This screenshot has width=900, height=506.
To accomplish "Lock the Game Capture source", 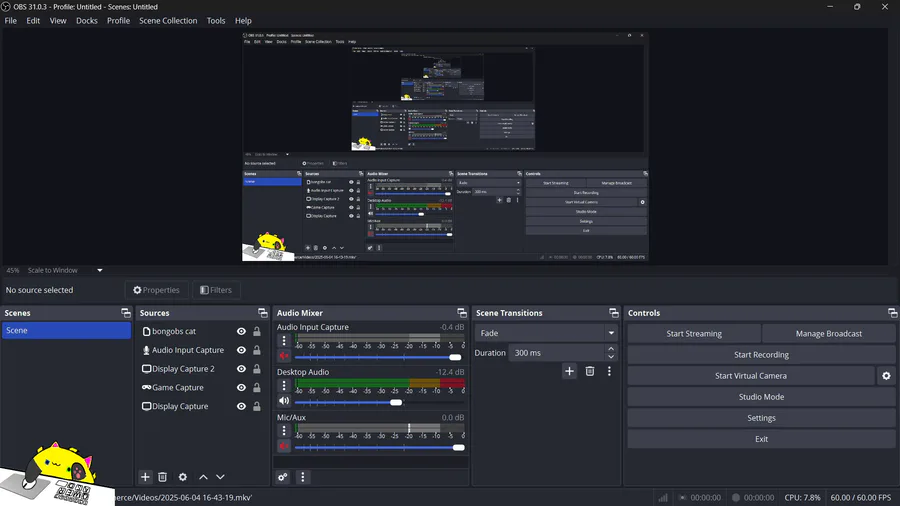I will pos(257,388).
